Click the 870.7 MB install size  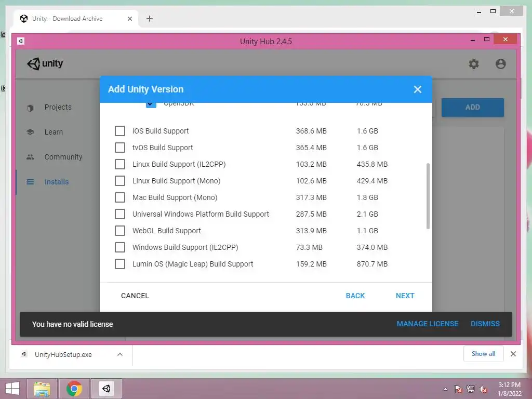(x=372, y=264)
